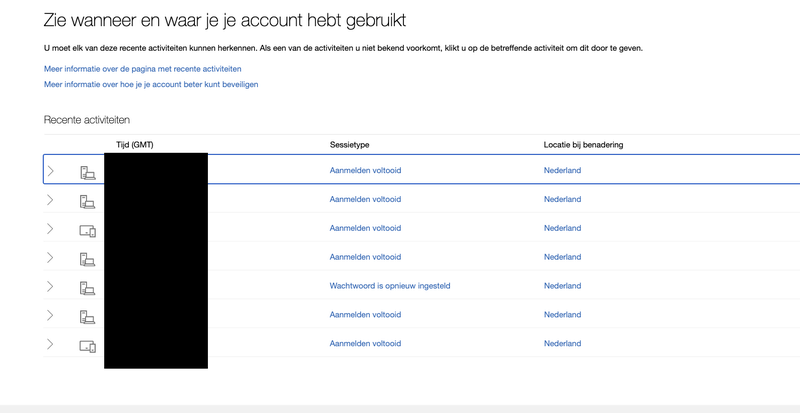The width and height of the screenshot is (800, 413).
Task: Open 'Aanmelden voltooid' in the second row
Action: 365,199
